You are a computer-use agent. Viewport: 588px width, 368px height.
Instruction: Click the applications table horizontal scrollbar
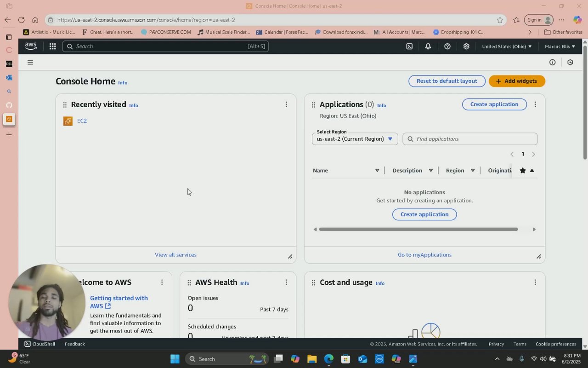point(418,229)
